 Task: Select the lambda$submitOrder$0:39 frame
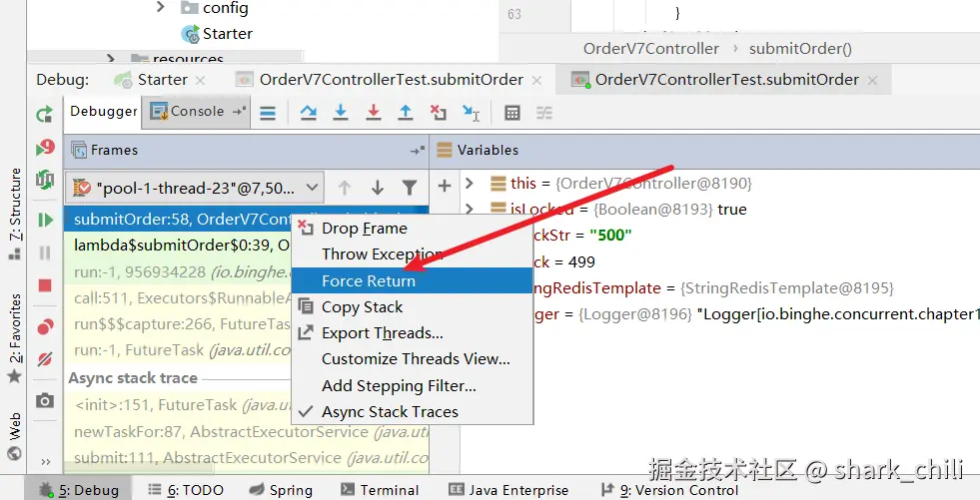pos(178,246)
